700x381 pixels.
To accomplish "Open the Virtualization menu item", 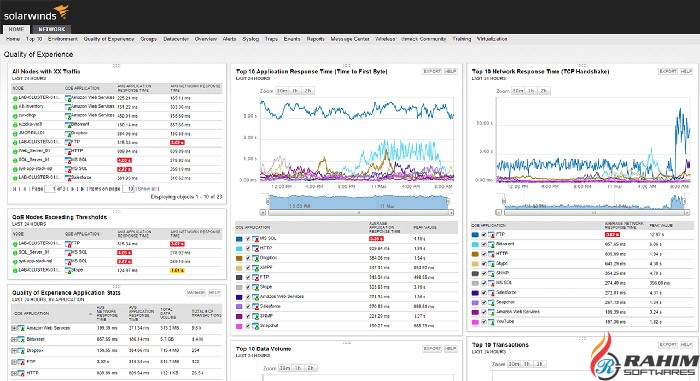I will (492, 39).
